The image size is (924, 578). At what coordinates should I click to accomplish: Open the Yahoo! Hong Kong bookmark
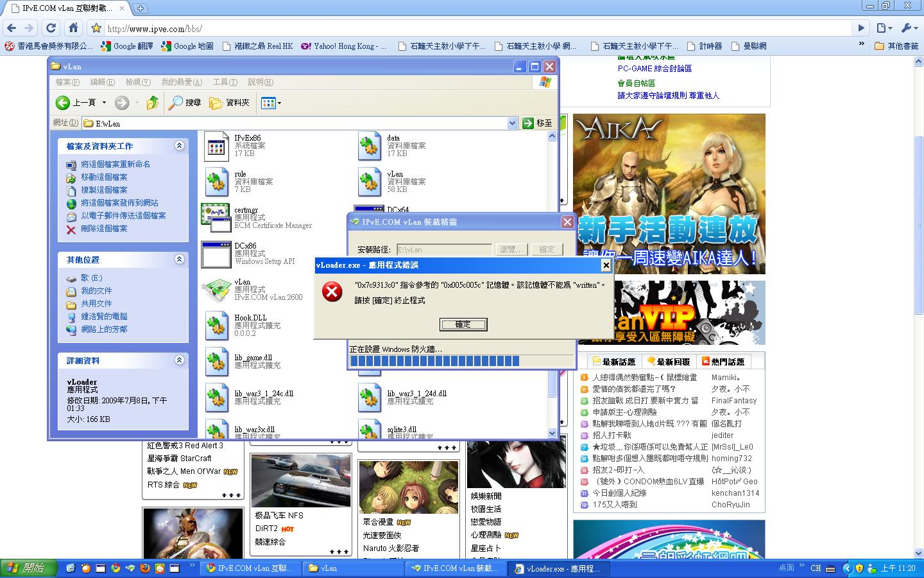click(343, 46)
